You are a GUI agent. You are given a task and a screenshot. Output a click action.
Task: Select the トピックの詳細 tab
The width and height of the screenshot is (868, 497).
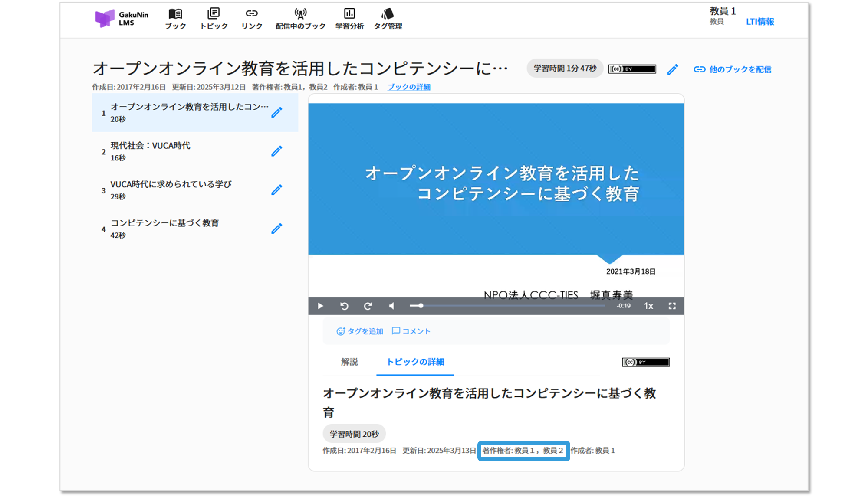click(x=415, y=362)
